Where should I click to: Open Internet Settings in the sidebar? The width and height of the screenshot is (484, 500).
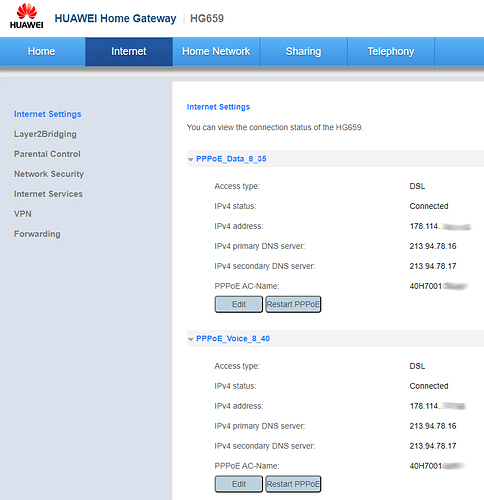coord(48,114)
